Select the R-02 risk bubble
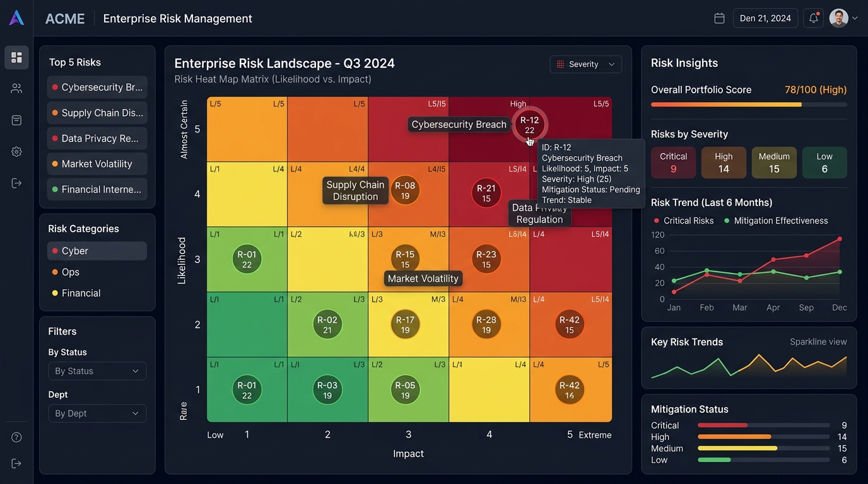 pyautogui.click(x=327, y=325)
